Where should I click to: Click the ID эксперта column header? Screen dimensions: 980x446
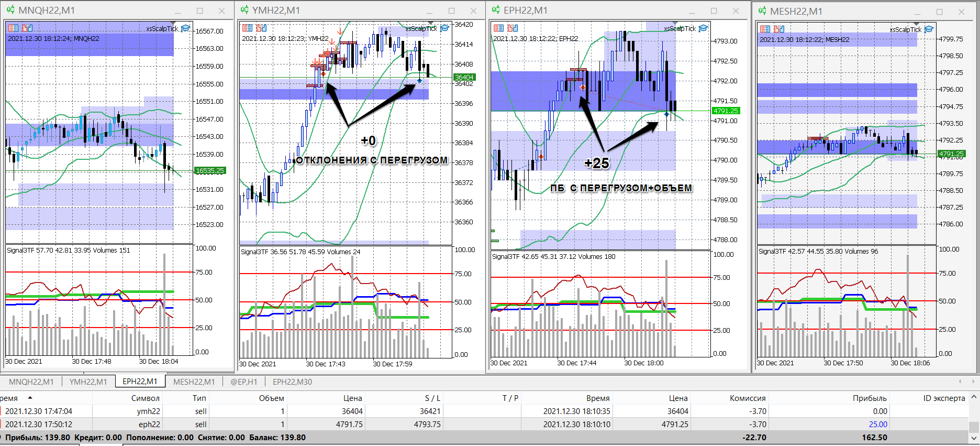pyautogui.click(x=944, y=398)
